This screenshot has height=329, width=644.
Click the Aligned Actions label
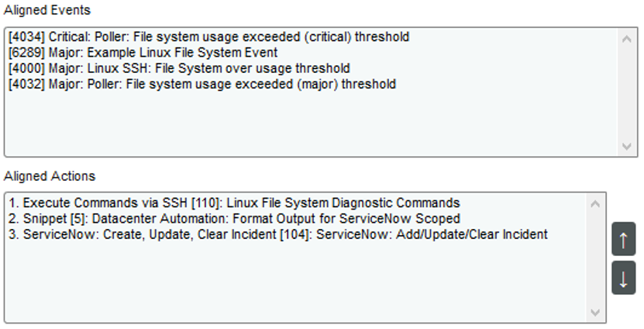pos(50,176)
